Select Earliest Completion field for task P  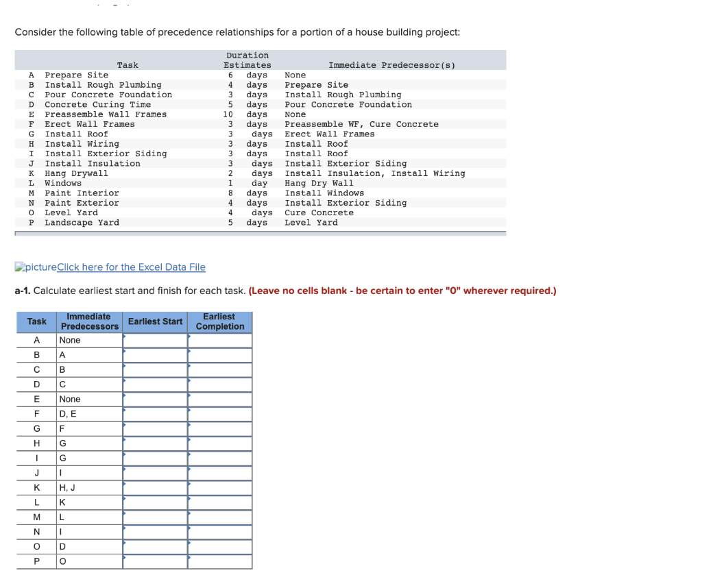coord(220,562)
